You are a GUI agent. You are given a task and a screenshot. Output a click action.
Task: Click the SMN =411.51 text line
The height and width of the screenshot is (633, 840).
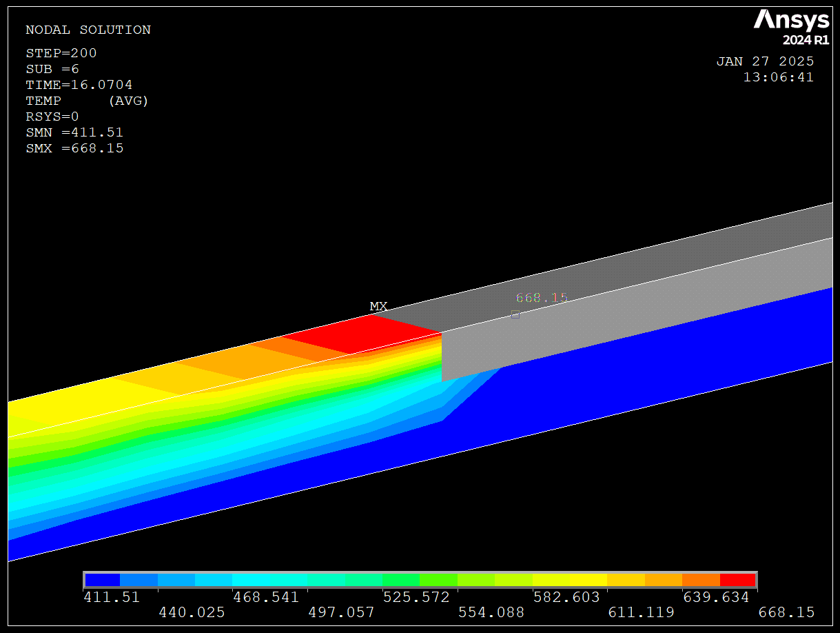(74, 132)
